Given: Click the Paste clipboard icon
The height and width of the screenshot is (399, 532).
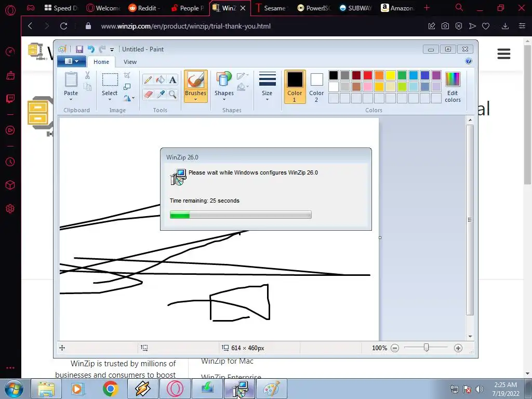Looking at the screenshot, I should [71, 79].
